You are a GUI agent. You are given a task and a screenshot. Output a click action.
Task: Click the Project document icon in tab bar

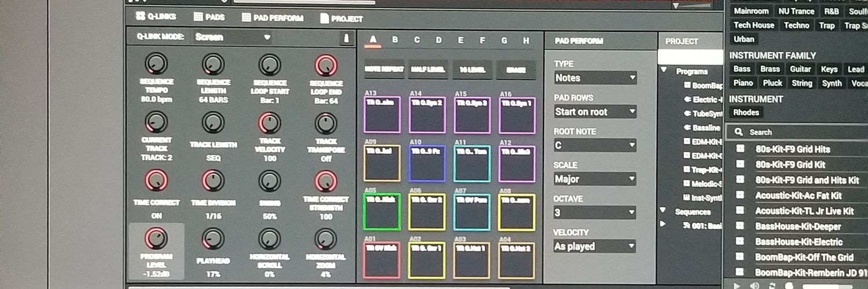(325, 18)
